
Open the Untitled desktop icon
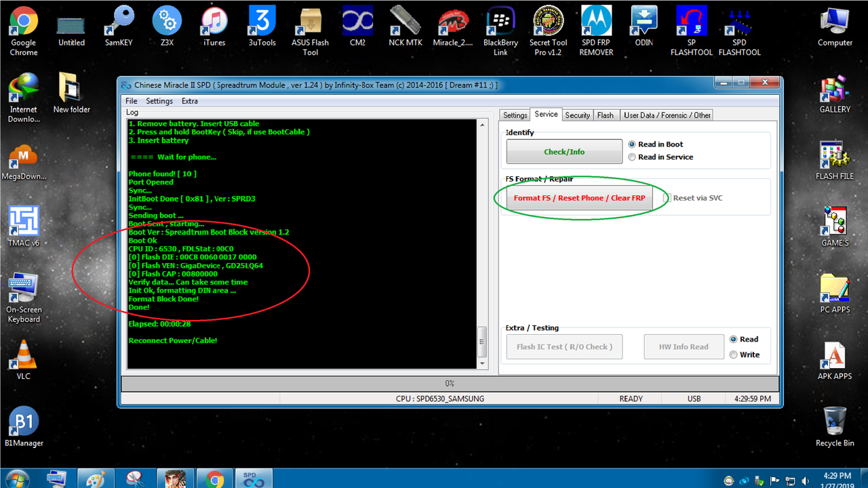pos(71,27)
